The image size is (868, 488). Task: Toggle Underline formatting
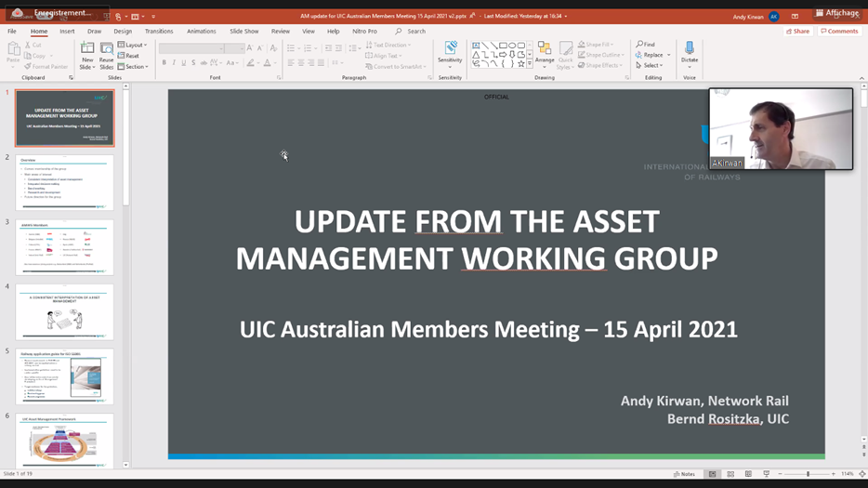tap(184, 63)
